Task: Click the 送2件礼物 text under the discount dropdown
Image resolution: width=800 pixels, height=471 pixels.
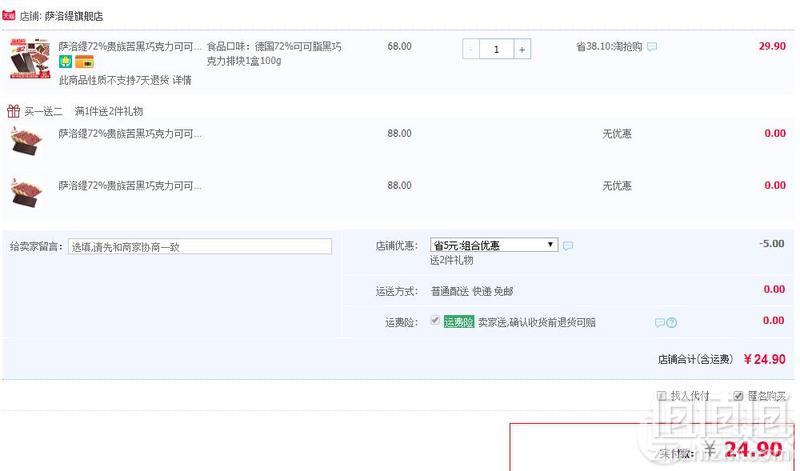Action: point(451,260)
